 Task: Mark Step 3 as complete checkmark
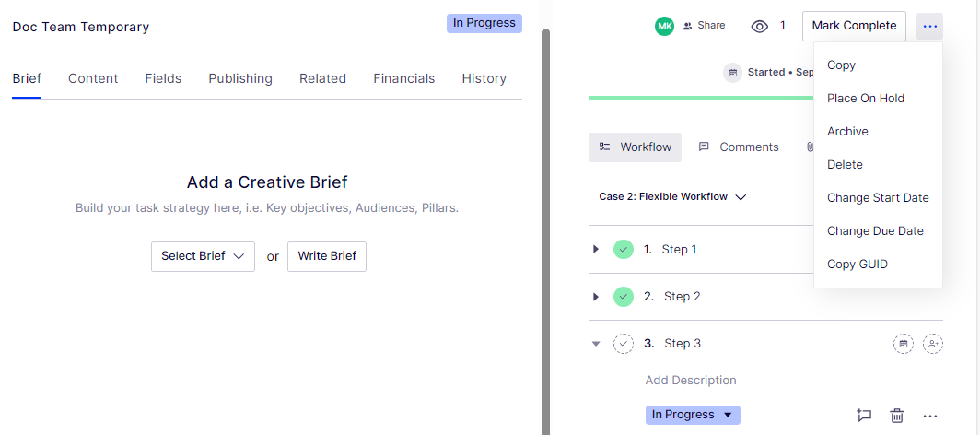pyautogui.click(x=624, y=344)
